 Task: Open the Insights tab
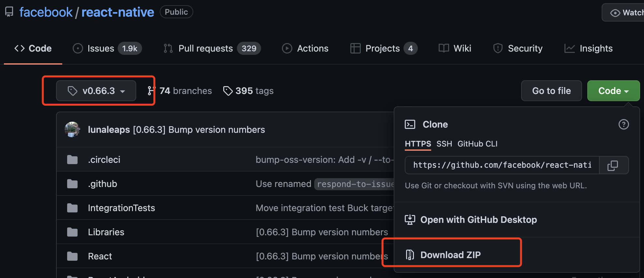point(588,48)
